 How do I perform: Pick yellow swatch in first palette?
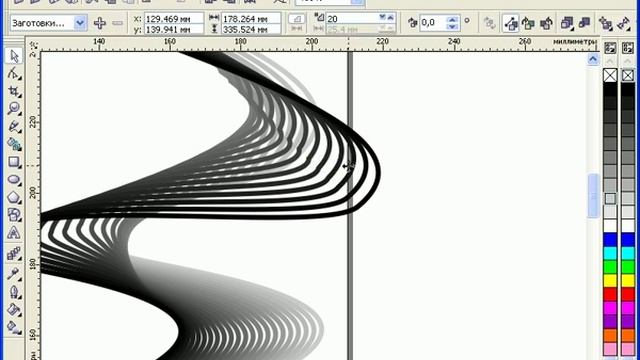pyautogui.click(x=610, y=280)
